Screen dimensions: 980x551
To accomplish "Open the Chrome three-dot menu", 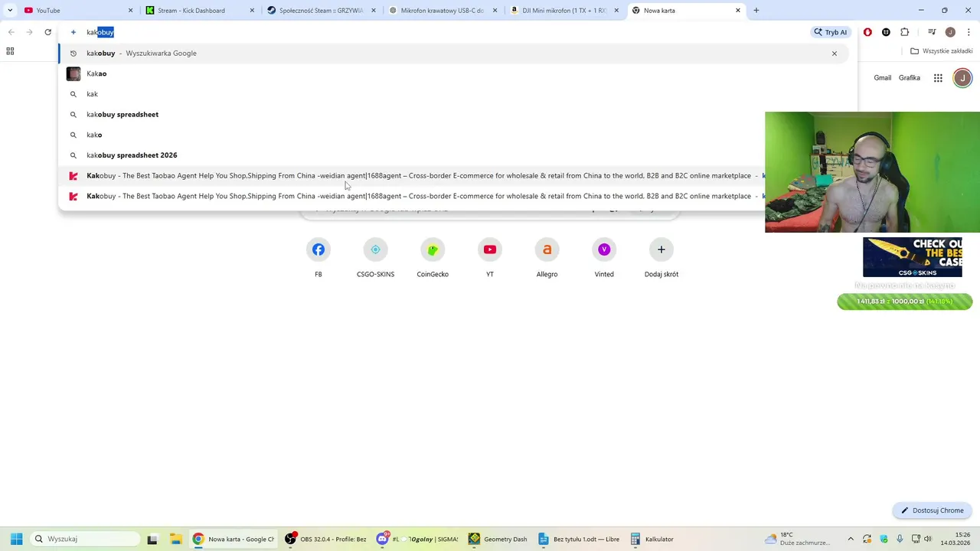I will point(969,32).
